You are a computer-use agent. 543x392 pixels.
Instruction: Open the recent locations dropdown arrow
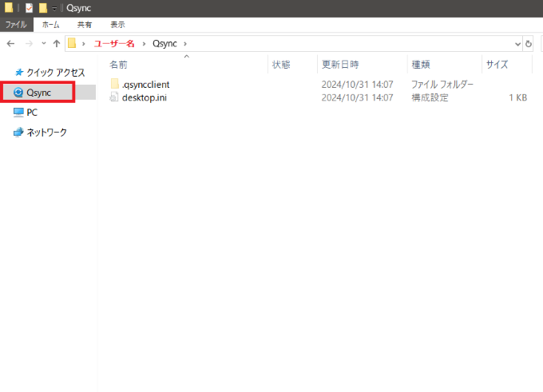44,43
